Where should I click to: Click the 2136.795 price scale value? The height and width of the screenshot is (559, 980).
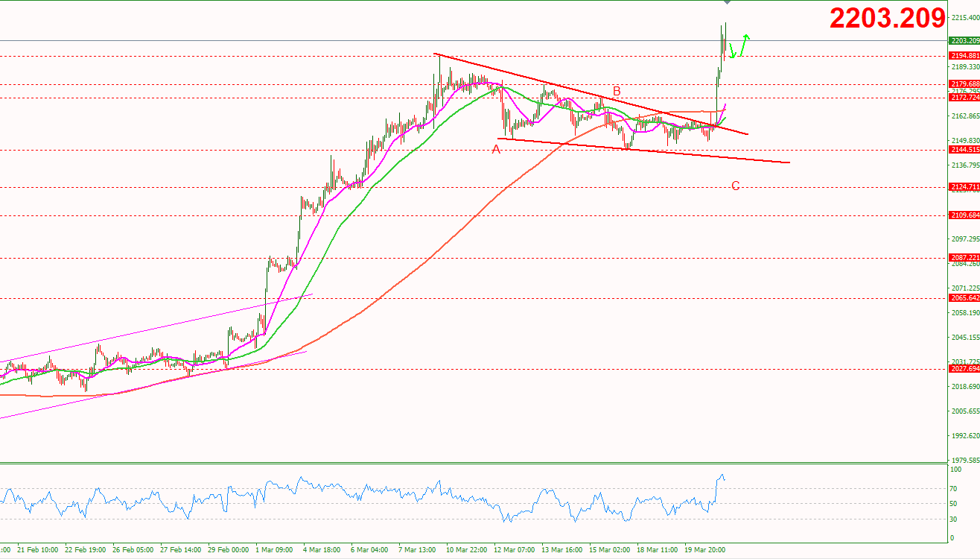[965, 165]
